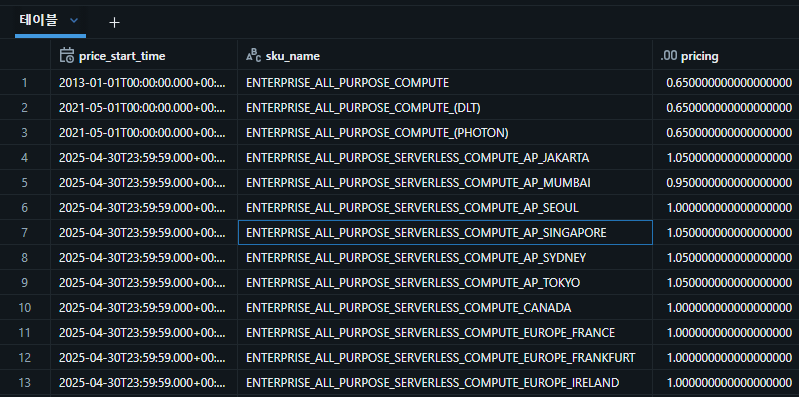Select row number 1
The height and width of the screenshot is (397, 799).
pos(25,83)
